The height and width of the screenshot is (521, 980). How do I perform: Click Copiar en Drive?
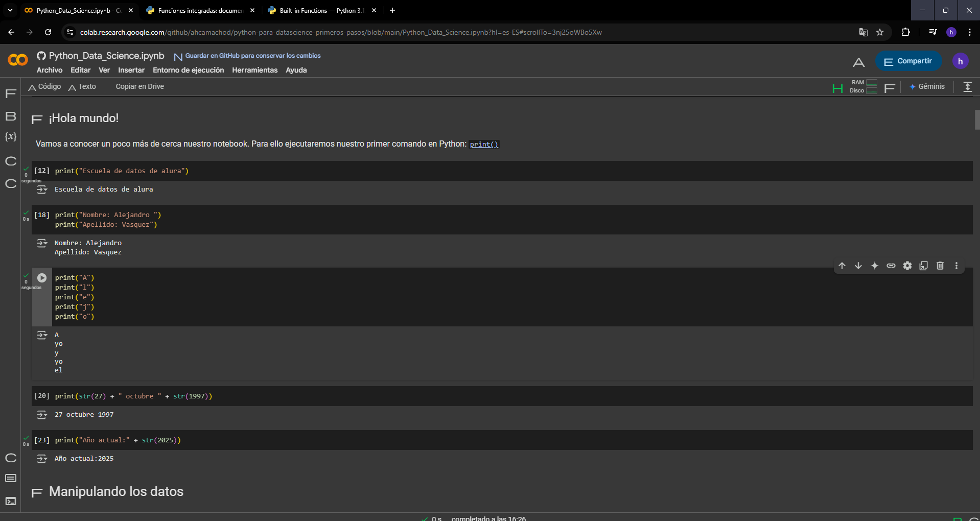click(139, 87)
